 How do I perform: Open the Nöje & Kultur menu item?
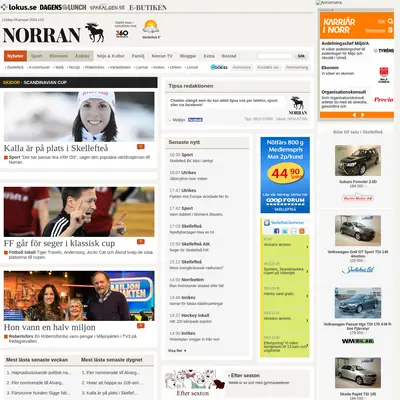(x=110, y=56)
